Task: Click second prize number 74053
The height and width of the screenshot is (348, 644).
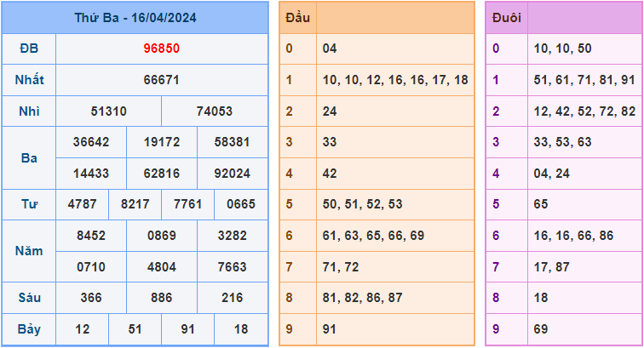Action: (x=214, y=111)
